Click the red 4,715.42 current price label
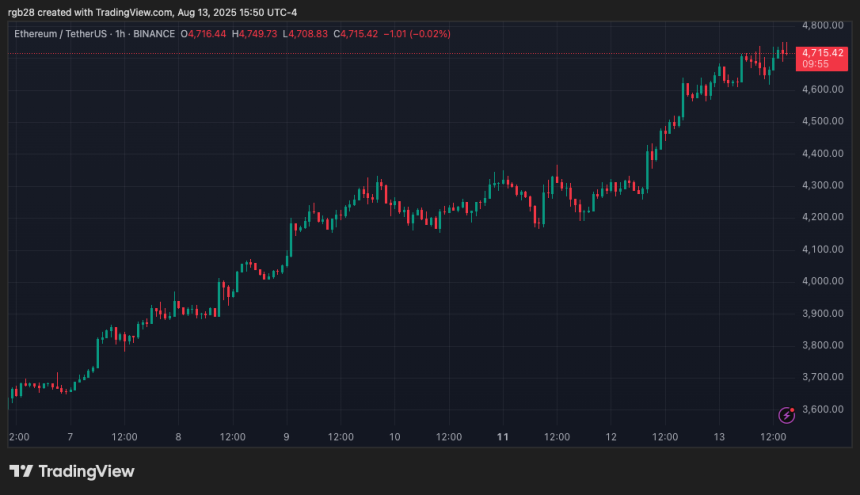The height and width of the screenshot is (495, 860). point(822,58)
